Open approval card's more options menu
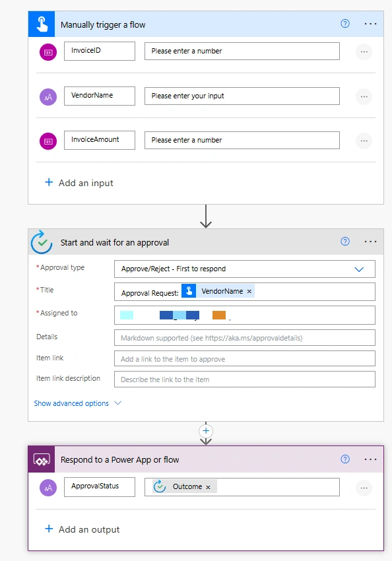Screen dimensions: 392x561 [370, 242]
